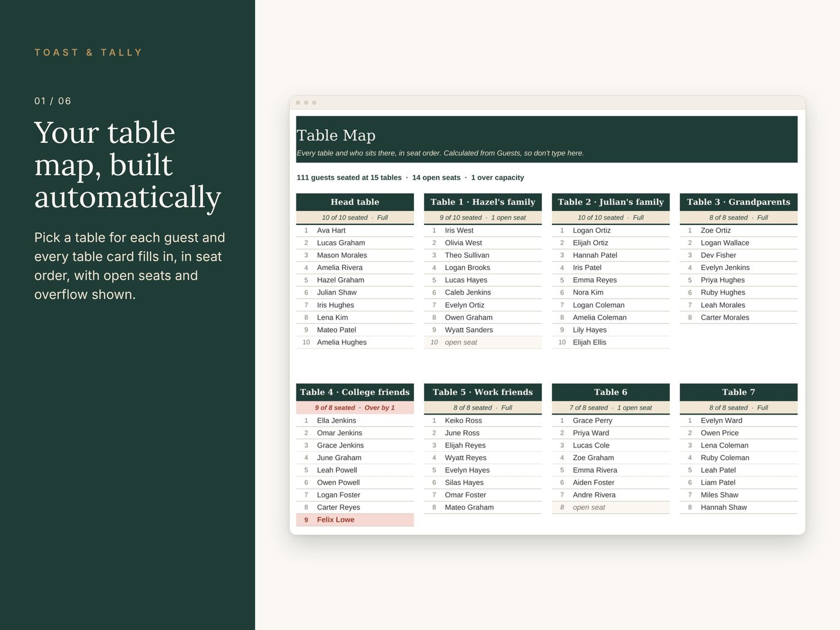Click guest Carter Morales in Table 3
Screen dimensions: 840x630
point(739,317)
